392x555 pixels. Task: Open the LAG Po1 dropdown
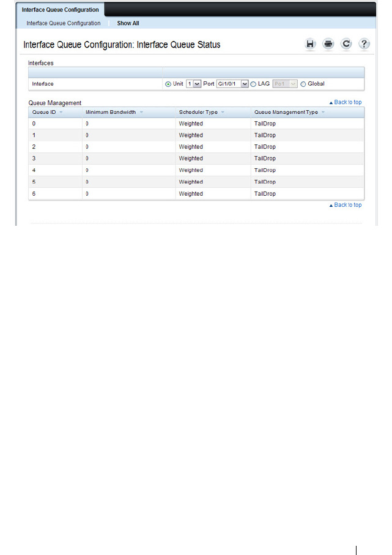(x=285, y=84)
